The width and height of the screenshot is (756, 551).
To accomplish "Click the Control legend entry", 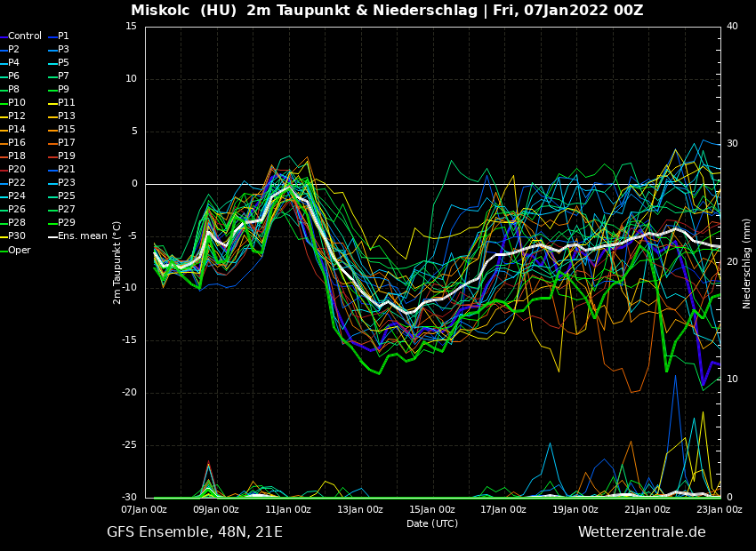I will point(24,36).
